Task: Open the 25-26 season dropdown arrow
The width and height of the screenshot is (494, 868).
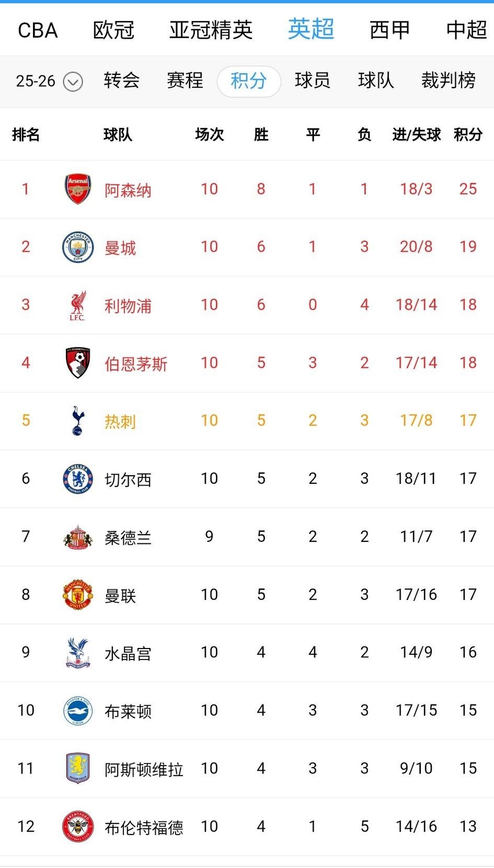Action: [x=73, y=82]
